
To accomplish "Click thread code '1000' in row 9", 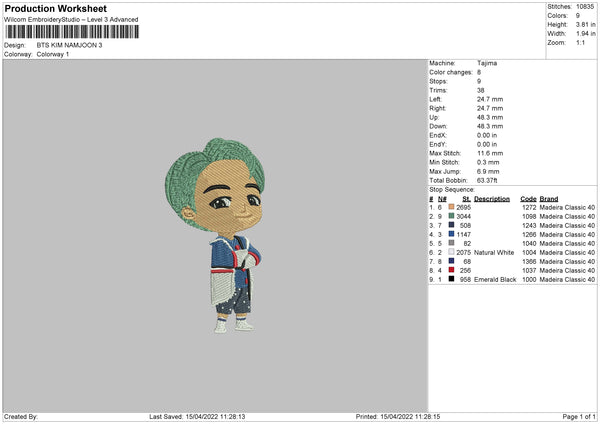I will pos(529,280).
